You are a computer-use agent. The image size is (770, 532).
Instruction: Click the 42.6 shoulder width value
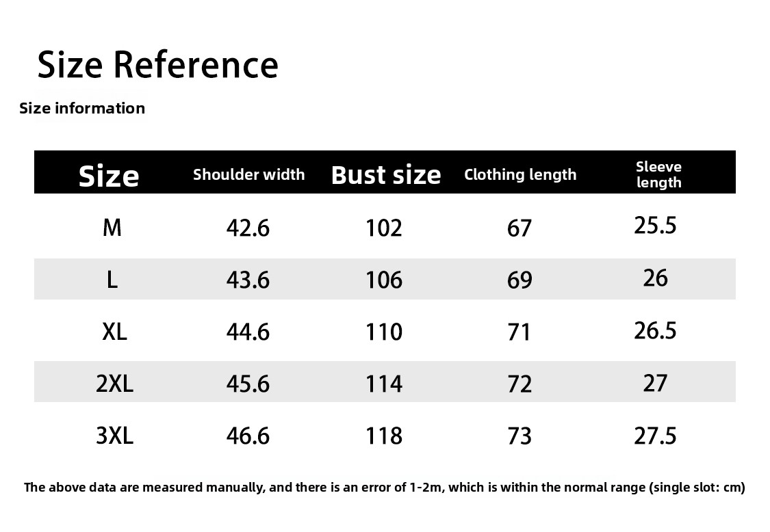click(x=248, y=228)
